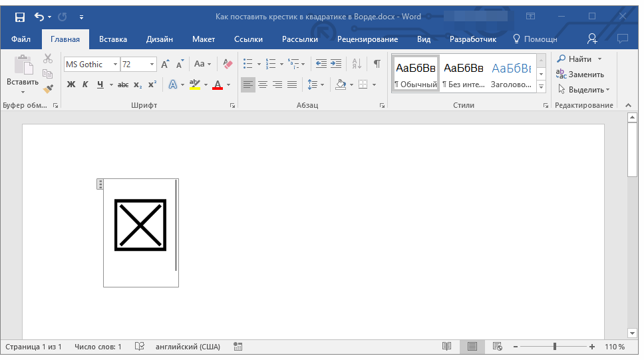This screenshot has height=360, width=644.
Task: Click the Increase Indent icon
Action: [336, 64]
